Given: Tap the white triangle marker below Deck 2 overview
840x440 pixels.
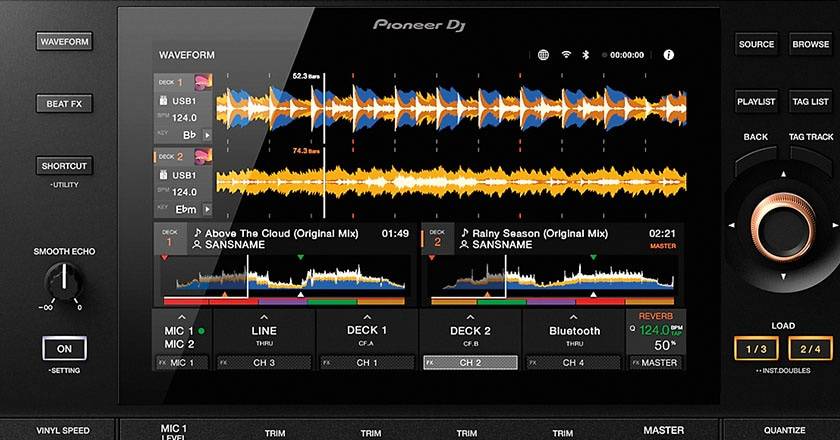Looking at the screenshot, I should pos(593,295).
